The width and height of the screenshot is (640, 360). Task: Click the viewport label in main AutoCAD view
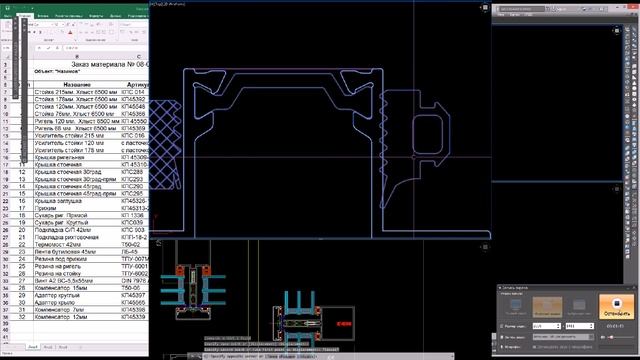[167, 4]
